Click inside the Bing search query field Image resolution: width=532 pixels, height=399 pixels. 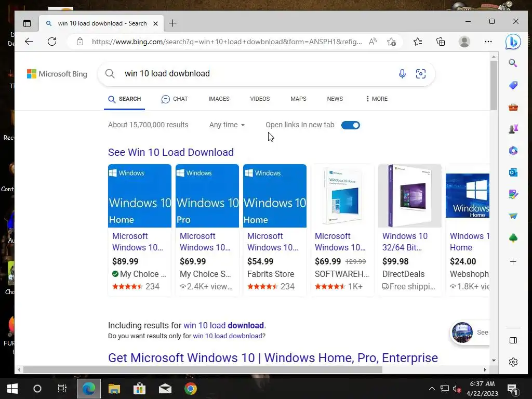[x=258, y=74]
